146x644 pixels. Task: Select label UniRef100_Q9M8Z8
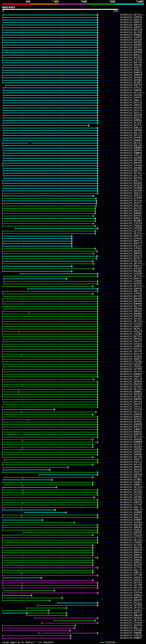(131, 75)
